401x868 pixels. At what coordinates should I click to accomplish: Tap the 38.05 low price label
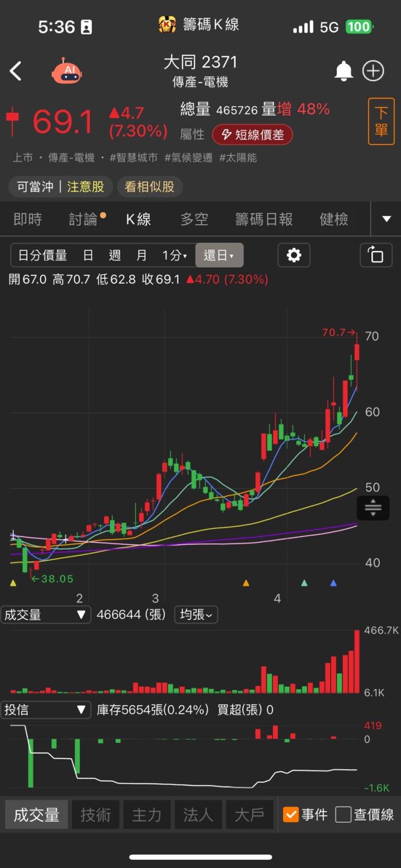coord(52,579)
